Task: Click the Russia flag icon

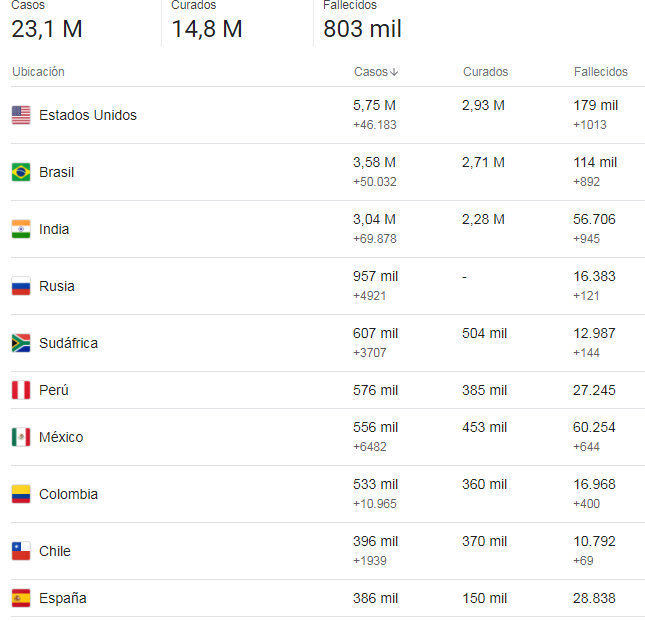Action: (21, 286)
